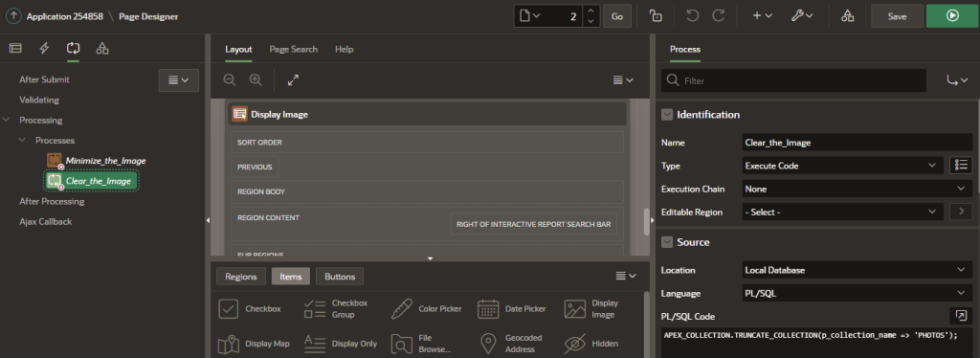
Task: Collapse the Source section toggle
Action: pos(667,242)
